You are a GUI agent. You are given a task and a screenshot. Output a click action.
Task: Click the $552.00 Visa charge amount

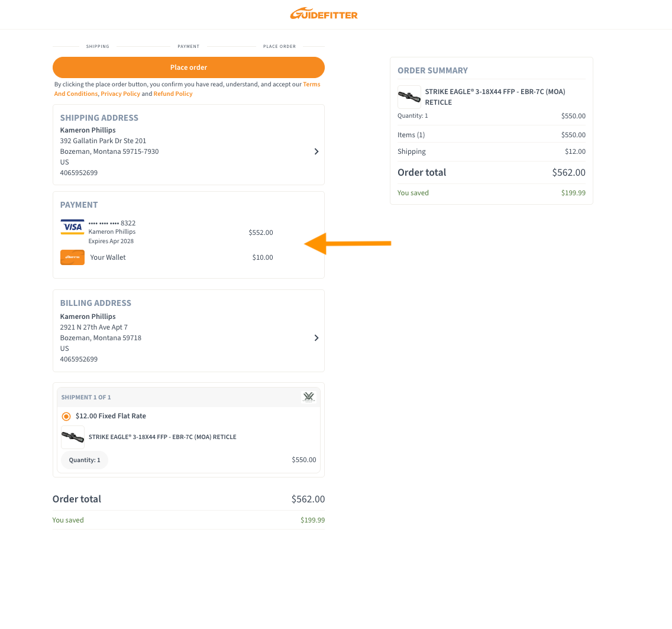[x=260, y=233]
